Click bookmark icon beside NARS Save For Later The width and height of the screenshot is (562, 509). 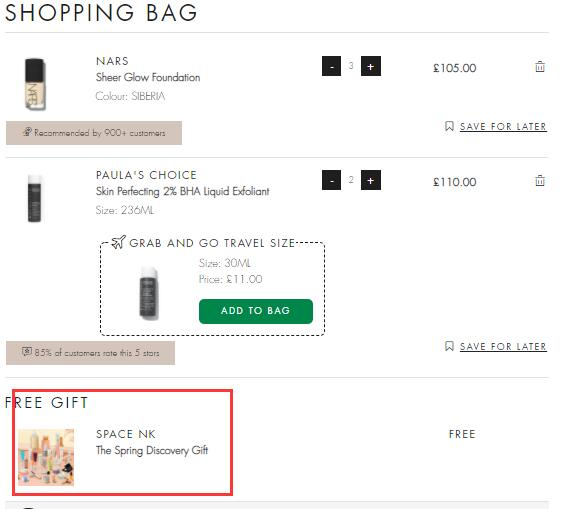[x=449, y=126]
